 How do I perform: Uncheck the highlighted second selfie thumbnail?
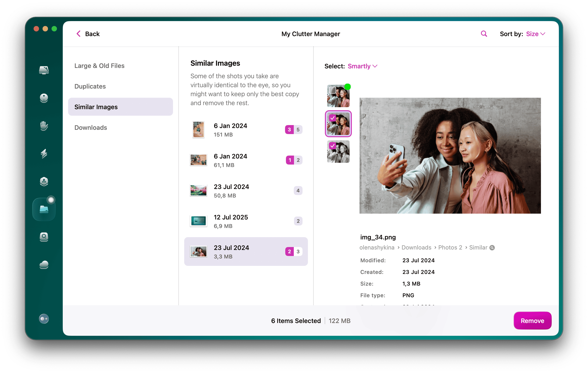332,118
